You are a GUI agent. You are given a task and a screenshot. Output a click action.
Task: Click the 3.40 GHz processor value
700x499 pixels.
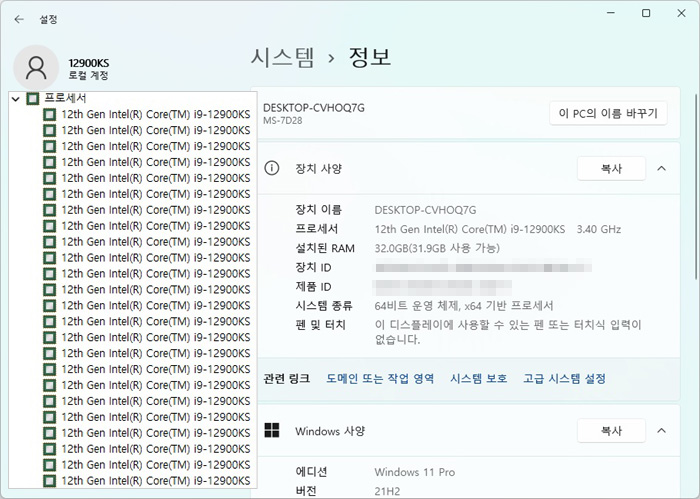[x=599, y=229]
